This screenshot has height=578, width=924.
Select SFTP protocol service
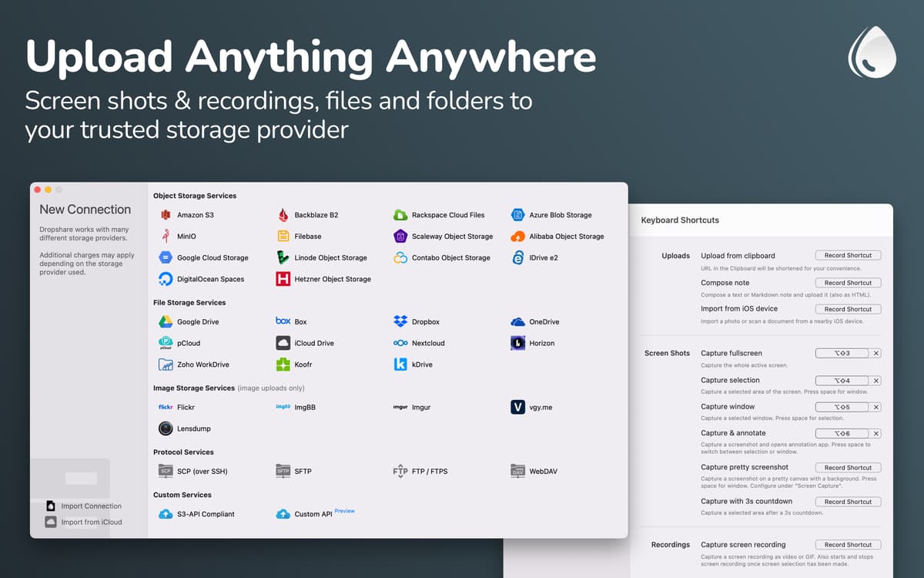(x=302, y=471)
